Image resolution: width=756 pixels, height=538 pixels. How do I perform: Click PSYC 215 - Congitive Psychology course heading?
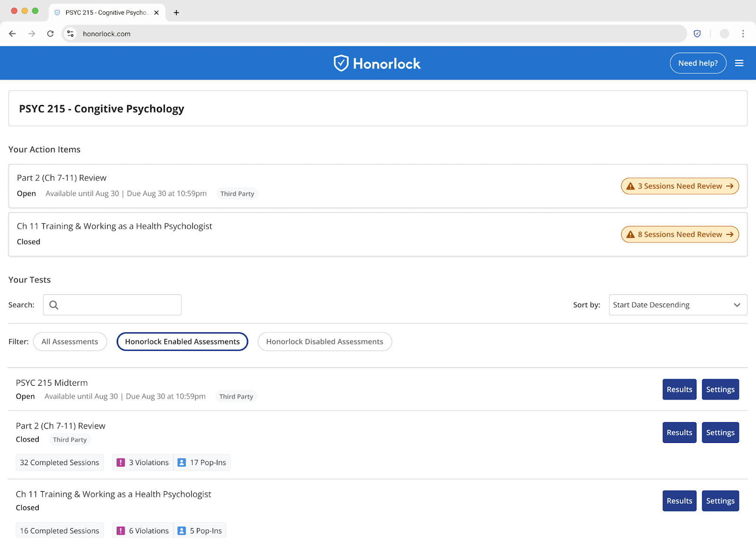coord(102,109)
